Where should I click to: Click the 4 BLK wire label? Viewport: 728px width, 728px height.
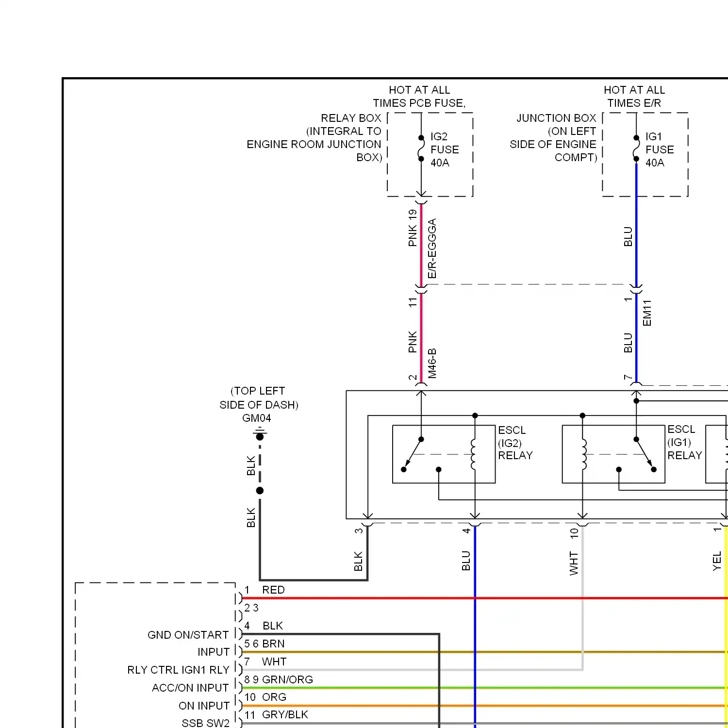pos(264,626)
